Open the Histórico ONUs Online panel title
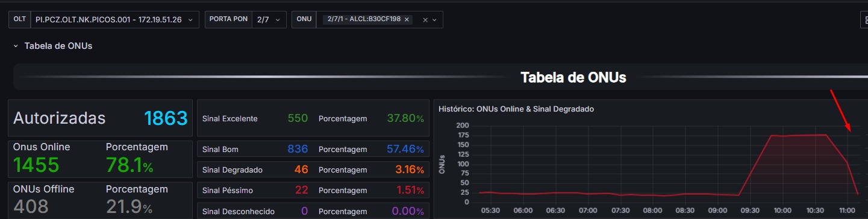Image resolution: width=868 pixels, height=219 pixels. [516, 109]
